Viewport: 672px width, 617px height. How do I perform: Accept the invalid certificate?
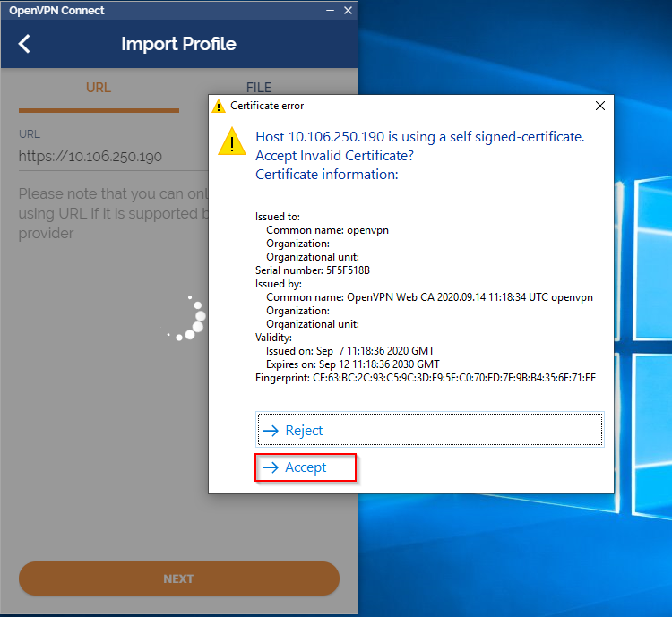pos(306,467)
